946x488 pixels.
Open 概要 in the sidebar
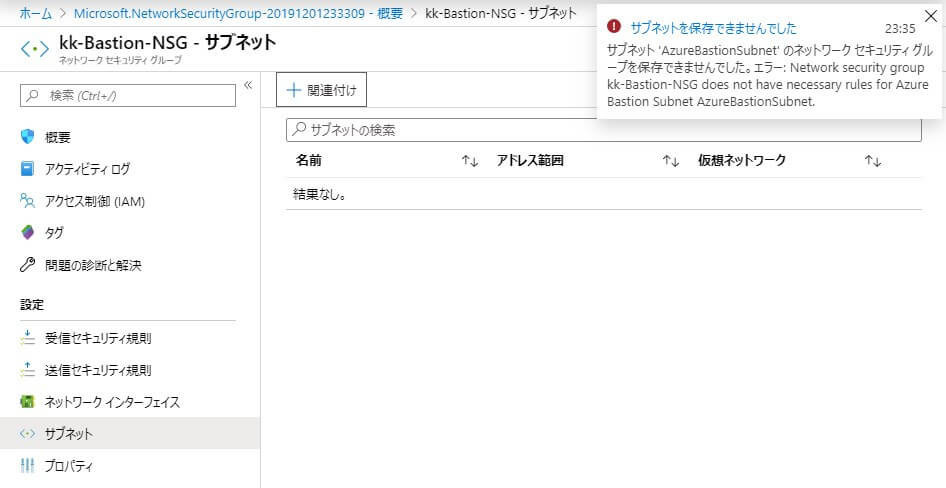[57, 138]
